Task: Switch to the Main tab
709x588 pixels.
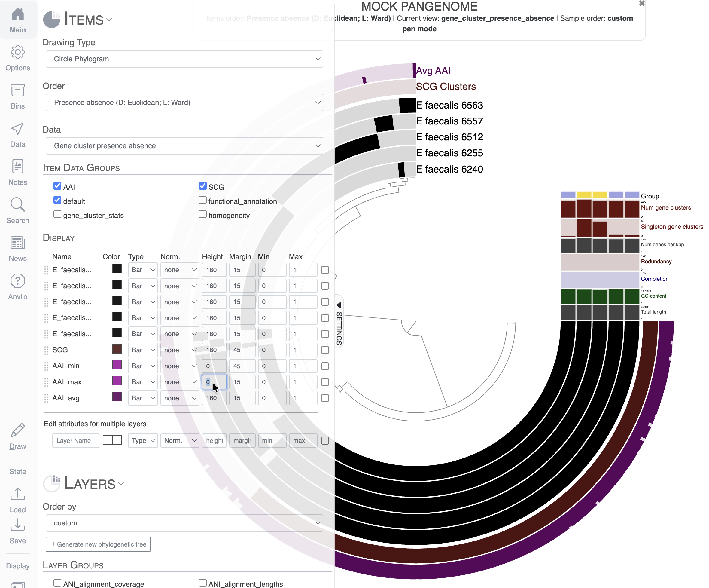Action: pos(17,20)
